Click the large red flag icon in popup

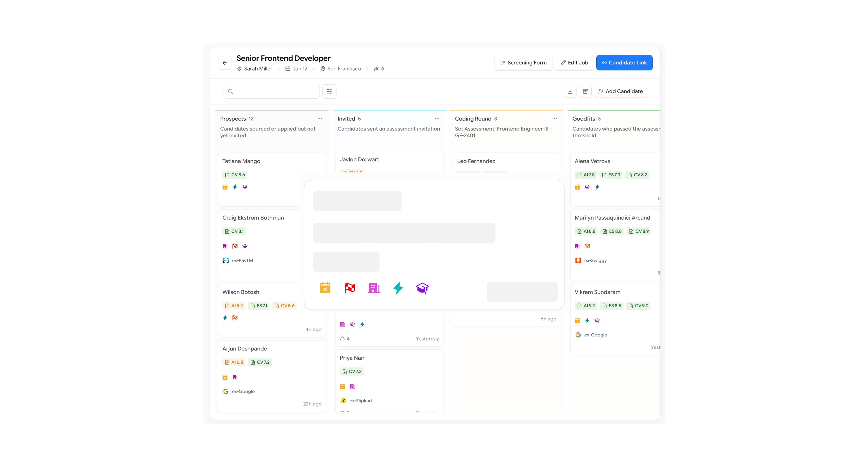(350, 288)
